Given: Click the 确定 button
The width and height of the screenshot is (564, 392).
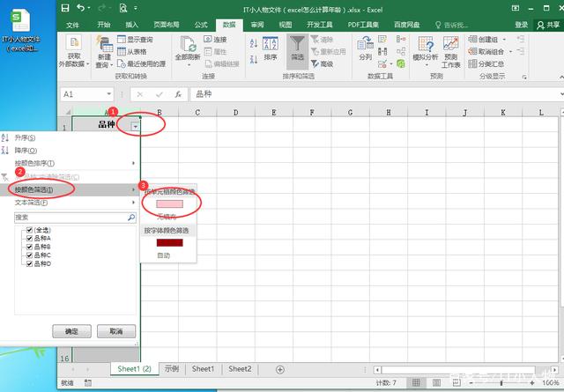Looking at the screenshot, I should coord(71,331).
